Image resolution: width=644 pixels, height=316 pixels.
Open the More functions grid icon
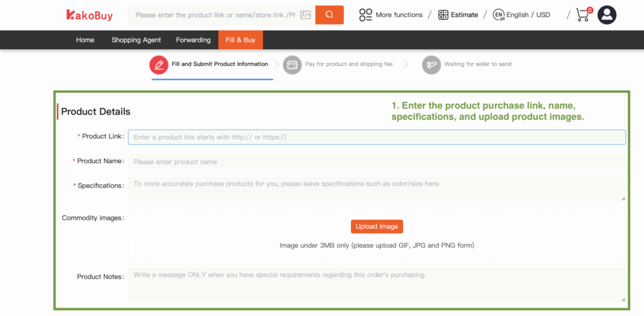(x=365, y=14)
